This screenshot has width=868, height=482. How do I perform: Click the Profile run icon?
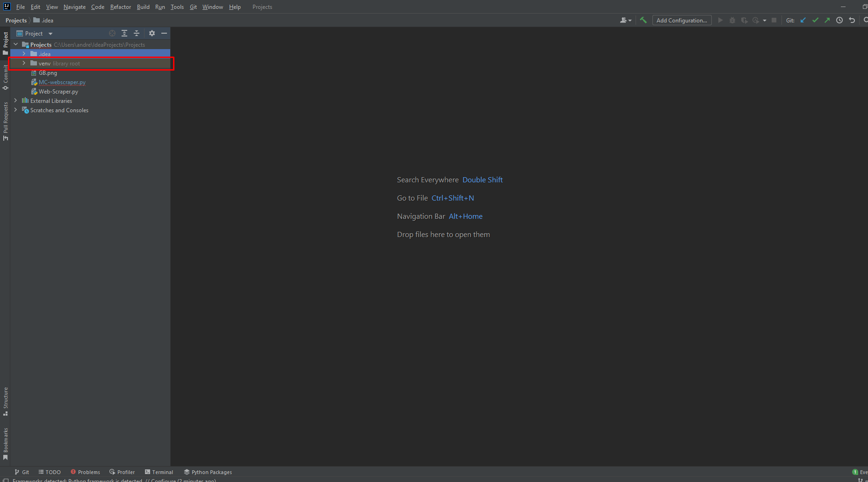[756, 20]
